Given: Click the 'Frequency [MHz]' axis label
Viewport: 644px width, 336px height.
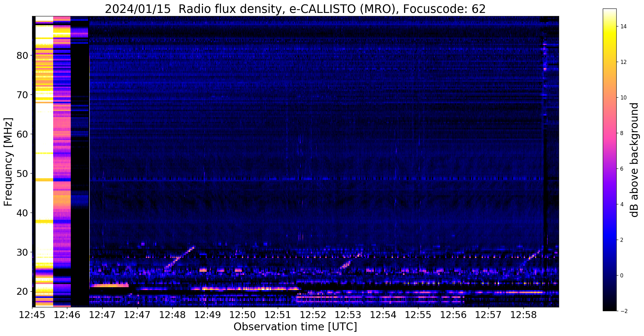Looking at the screenshot, I should click(x=8, y=162).
